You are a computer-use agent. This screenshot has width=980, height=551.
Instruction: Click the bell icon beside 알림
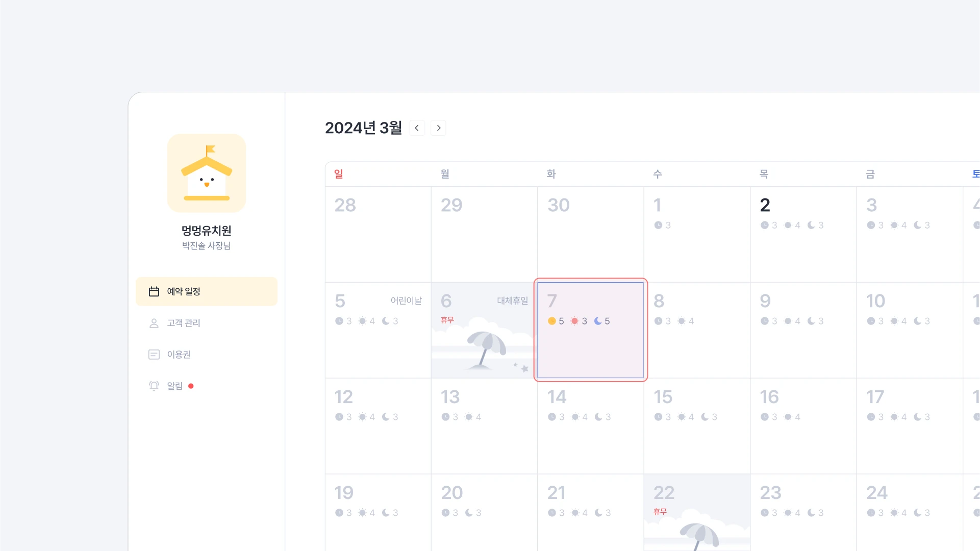[x=154, y=386]
